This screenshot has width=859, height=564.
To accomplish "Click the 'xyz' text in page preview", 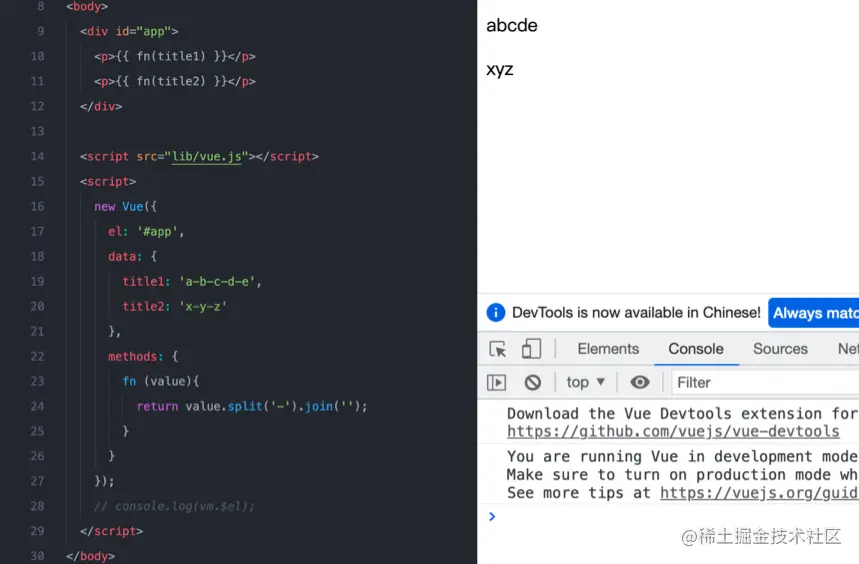I will point(500,70).
